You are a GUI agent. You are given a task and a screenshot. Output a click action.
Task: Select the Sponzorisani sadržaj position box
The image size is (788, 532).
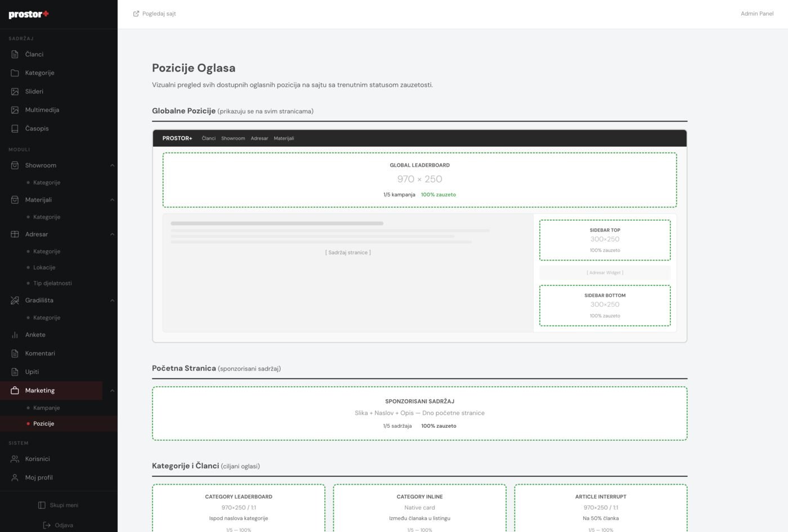point(419,413)
